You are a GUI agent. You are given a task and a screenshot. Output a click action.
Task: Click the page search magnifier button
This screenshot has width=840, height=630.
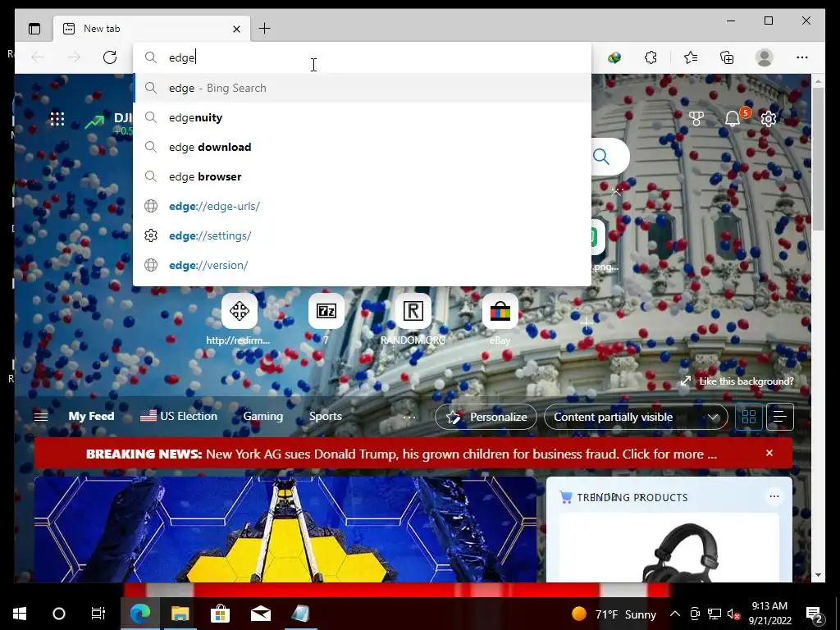601,157
